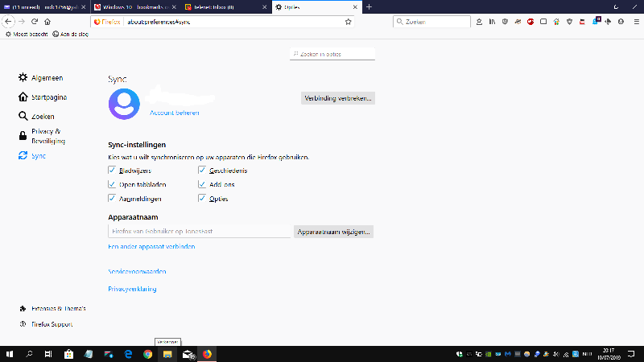The height and width of the screenshot is (362, 644).
Task: Open the Privacyverklaring link
Action: click(x=132, y=289)
